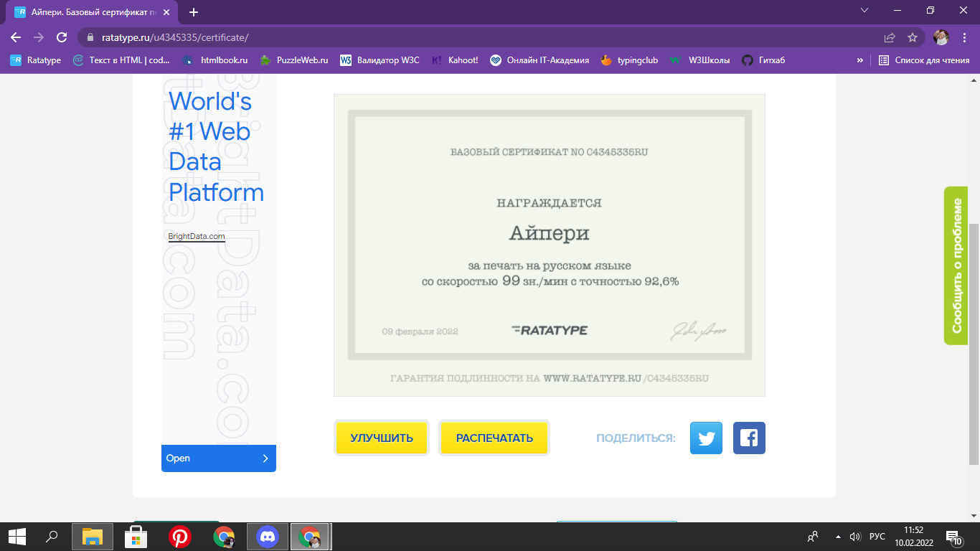The height and width of the screenshot is (551, 980).
Task: Open the W3Школы bookmark
Action: pyautogui.click(x=699, y=60)
